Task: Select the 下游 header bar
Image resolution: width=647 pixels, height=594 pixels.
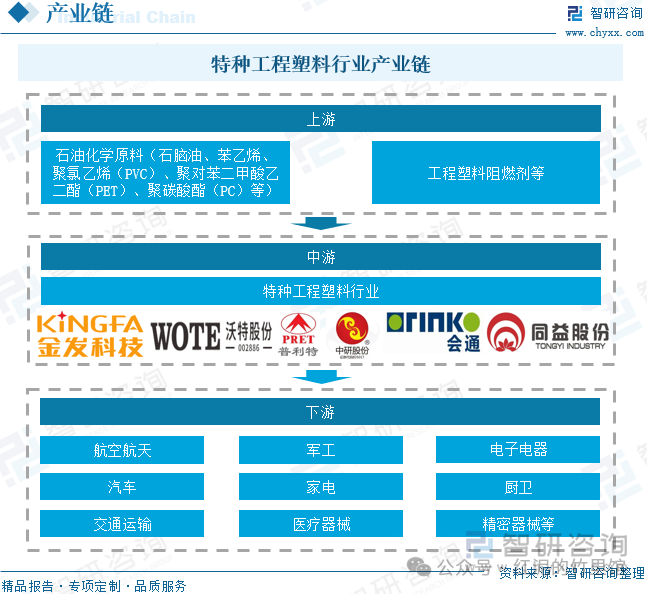Action: (320, 412)
